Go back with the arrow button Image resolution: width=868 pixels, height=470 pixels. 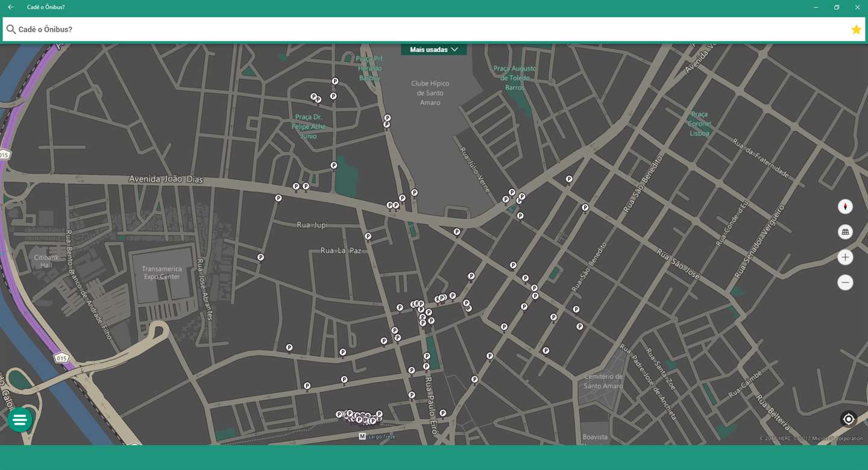point(11,7)
